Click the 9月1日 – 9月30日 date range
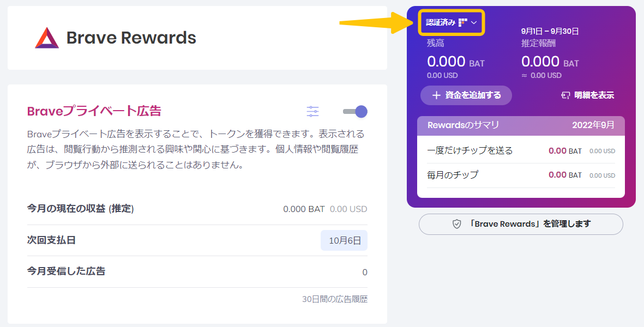This screenshot has height=327, width=644. pyautogui.click(x=550, y=31)
